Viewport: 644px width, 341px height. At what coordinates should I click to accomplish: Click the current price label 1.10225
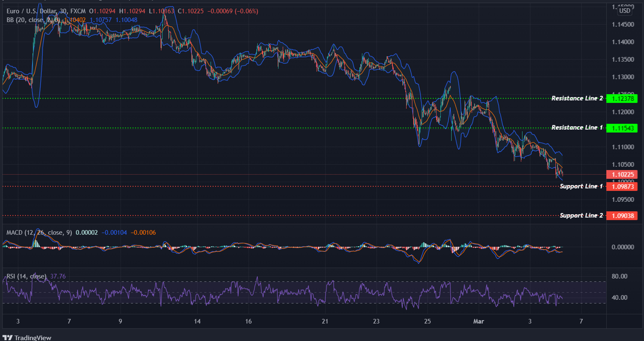[622, 175]
